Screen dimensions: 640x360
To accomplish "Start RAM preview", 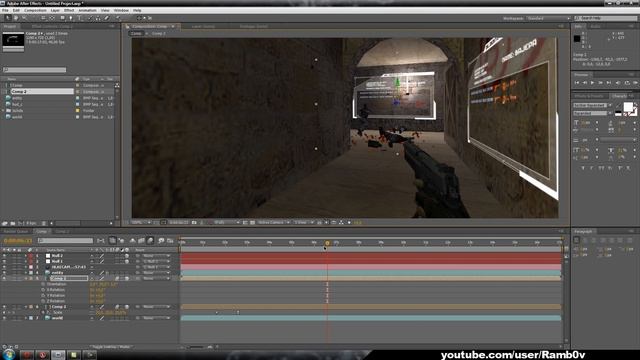I will click(636, 82).
